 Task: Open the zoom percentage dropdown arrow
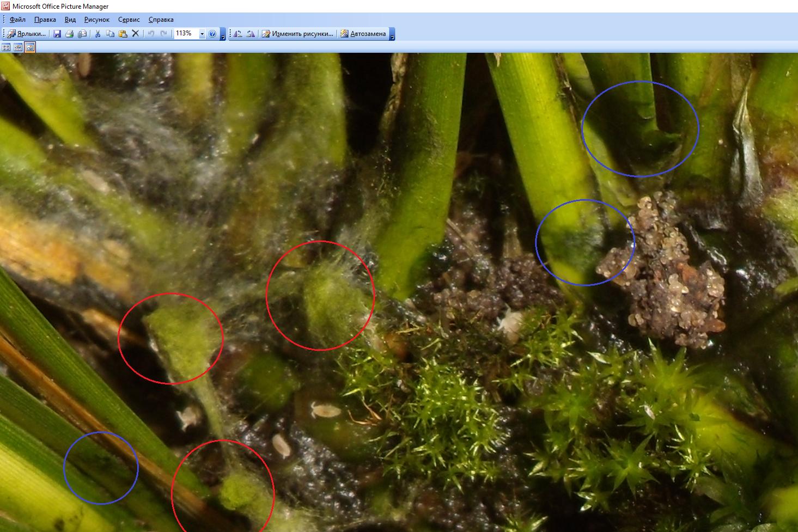coord(202,34)
